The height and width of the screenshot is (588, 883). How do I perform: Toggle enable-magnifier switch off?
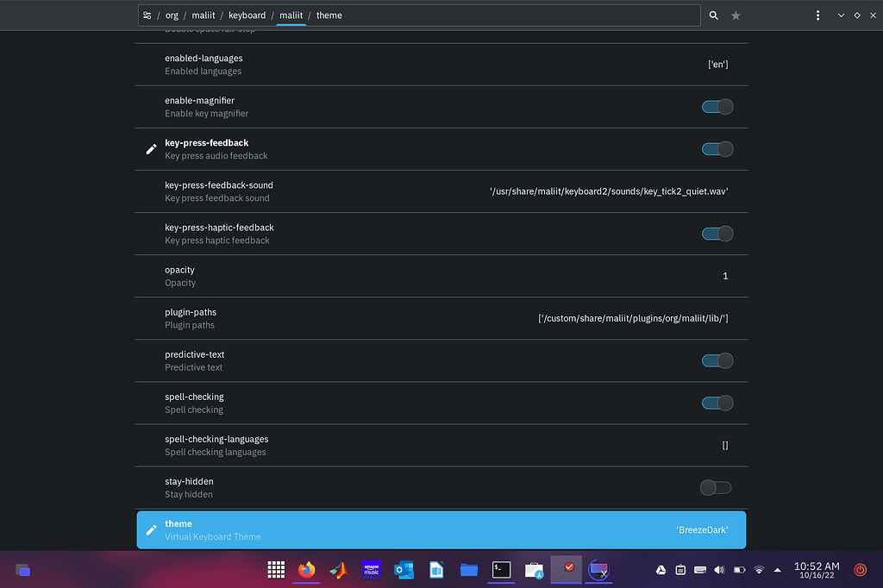coord(717,106)
